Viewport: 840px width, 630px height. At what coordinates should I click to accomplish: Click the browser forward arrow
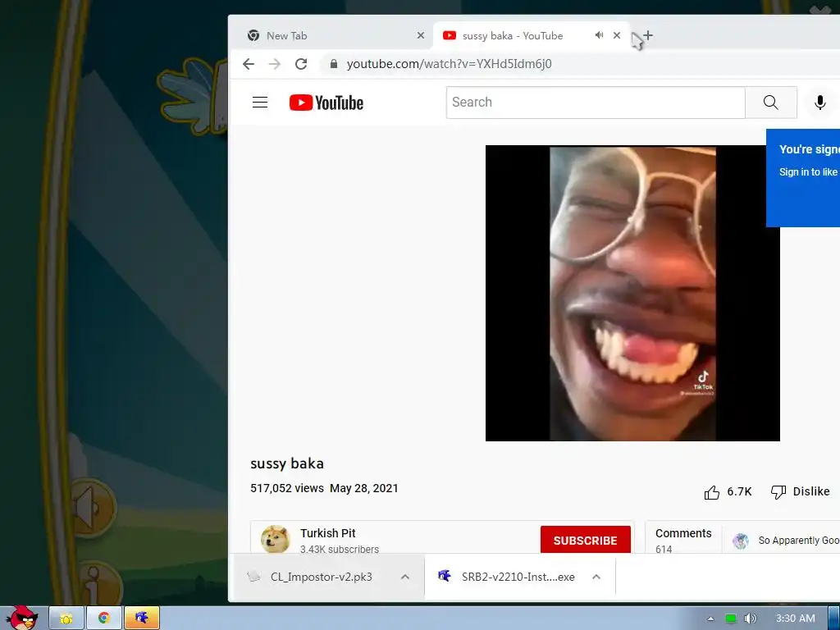[275, 64]
